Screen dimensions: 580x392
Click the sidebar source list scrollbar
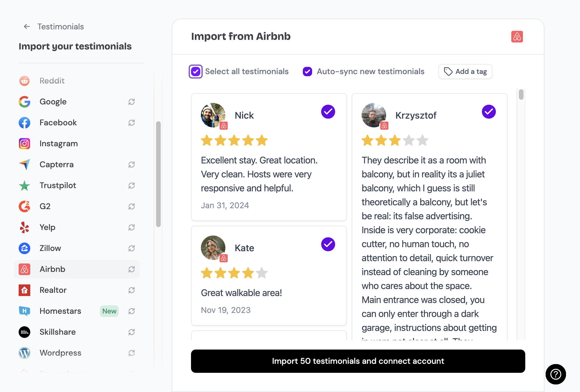[158, 174]
